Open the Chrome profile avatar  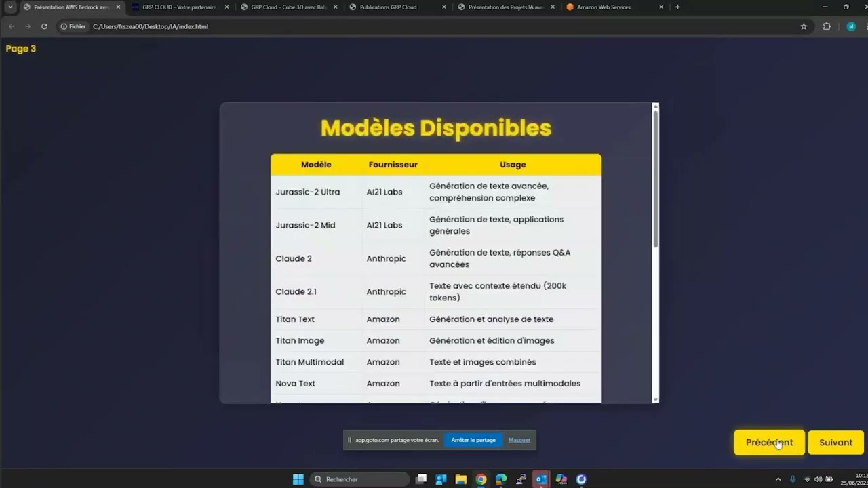(x=851, y=26)
